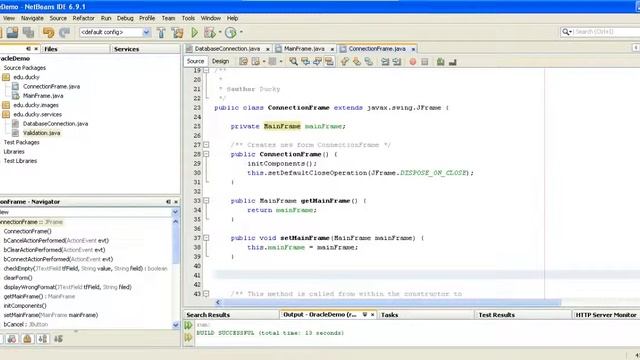Toggle Highlight Search in editor toolbar
Screen dimensions: 640x360
(x=329, y=62)
